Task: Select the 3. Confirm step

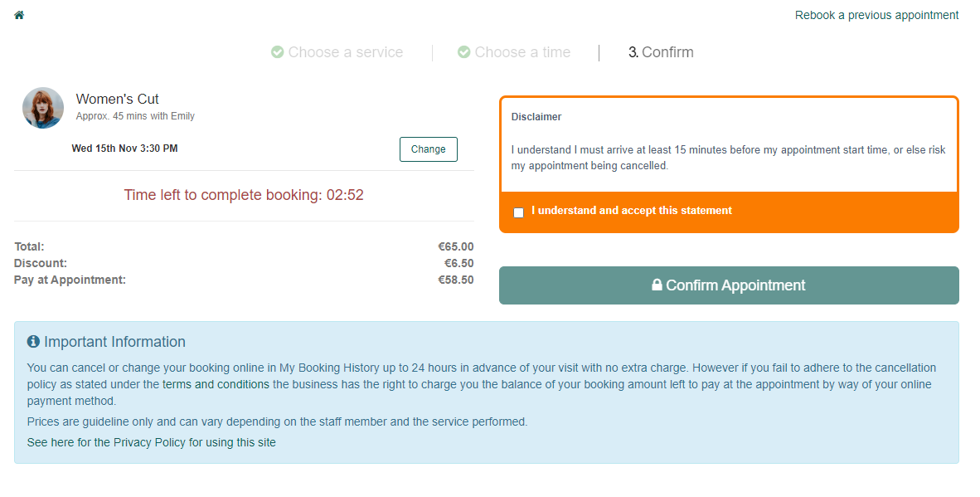Action: 661,52
